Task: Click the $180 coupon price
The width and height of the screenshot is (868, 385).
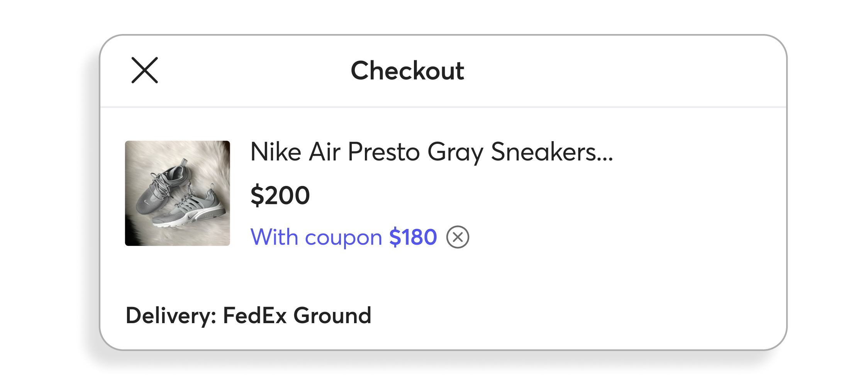Action: click(413, 237)
